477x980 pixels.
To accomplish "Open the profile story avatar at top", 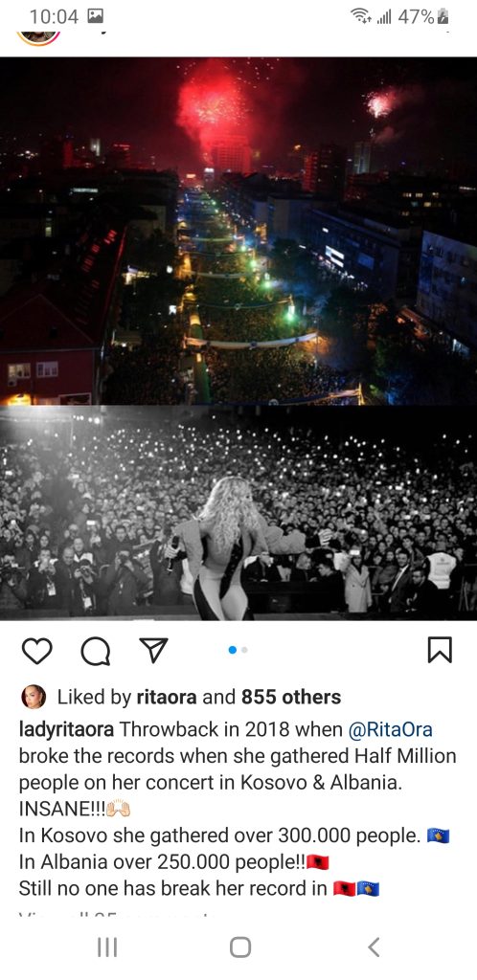I will (x=38, y=37).
